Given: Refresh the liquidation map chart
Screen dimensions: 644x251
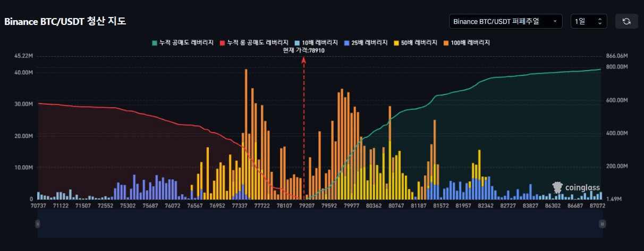Looking at the screenshot, I should pos(626,21).
